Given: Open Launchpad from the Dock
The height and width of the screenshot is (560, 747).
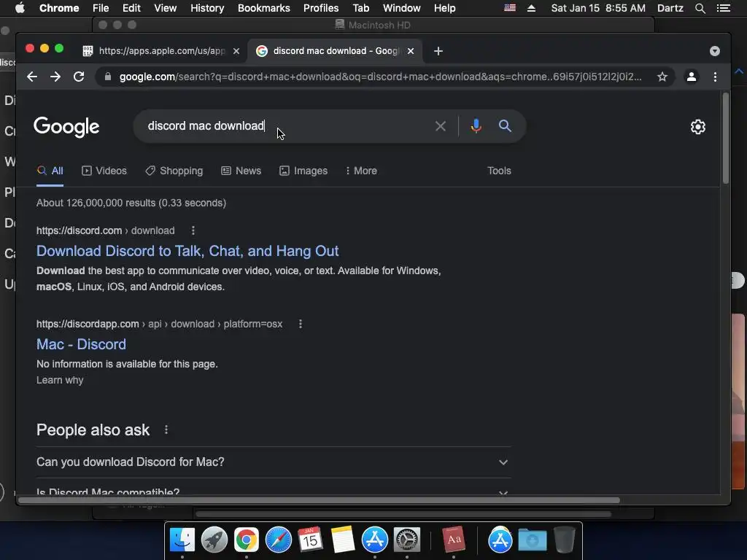Looking at the screenshot, I should point(214,540).
